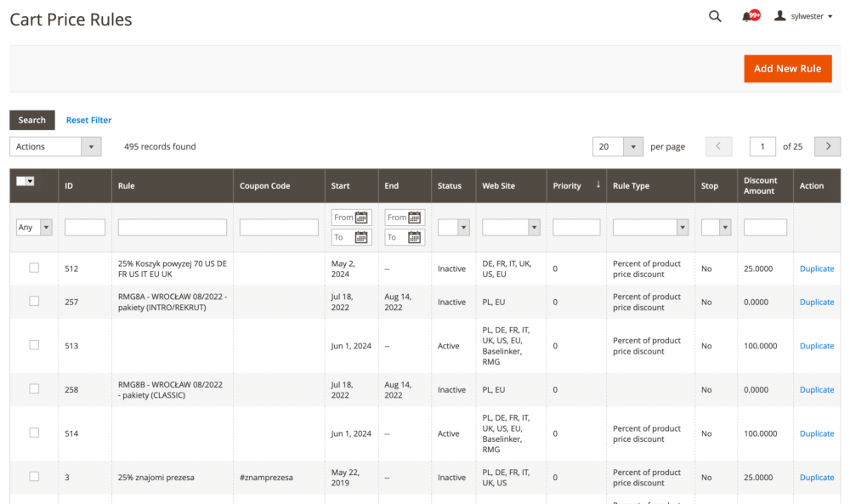The height and width of the screenshot is (504, 850).
Task: Open calendar picker for End From date
Action: 415,218
